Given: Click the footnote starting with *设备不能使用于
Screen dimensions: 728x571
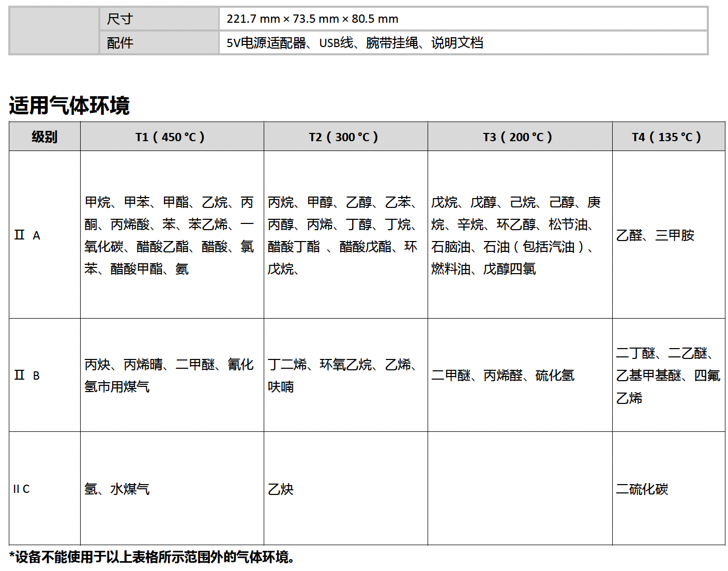Looking at the screenshot, I should 153,557.
